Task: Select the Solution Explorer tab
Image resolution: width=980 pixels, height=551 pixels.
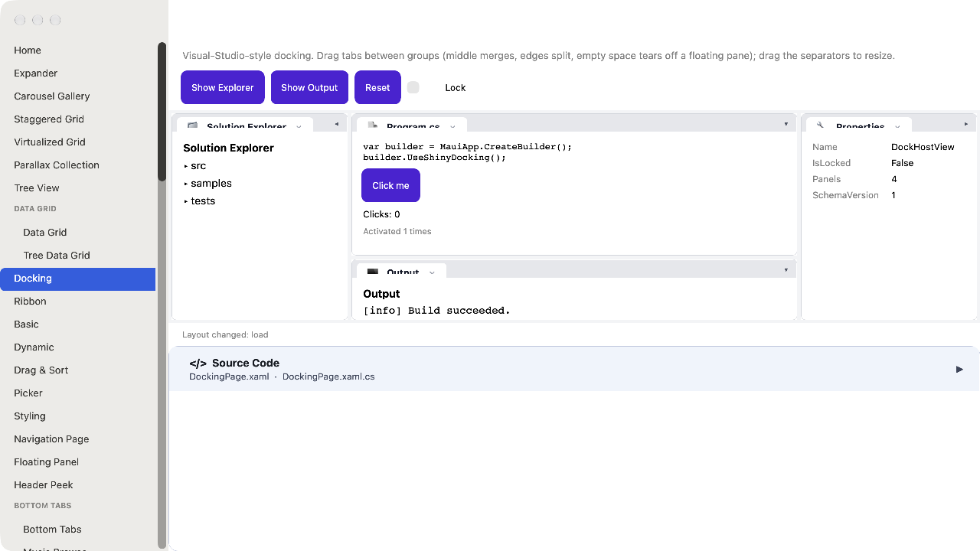Action: [245, 126]
